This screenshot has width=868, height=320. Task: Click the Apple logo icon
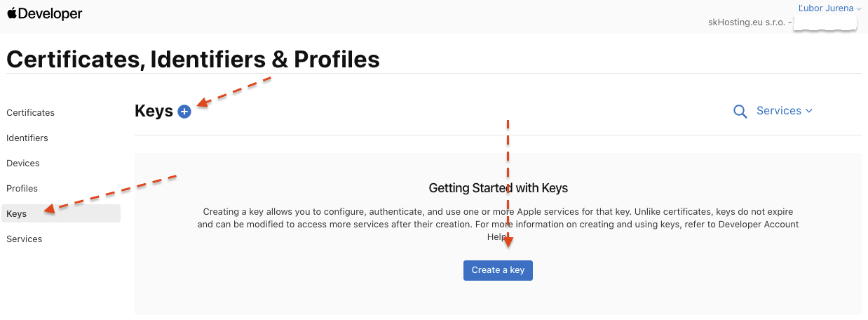pos(12,13)
